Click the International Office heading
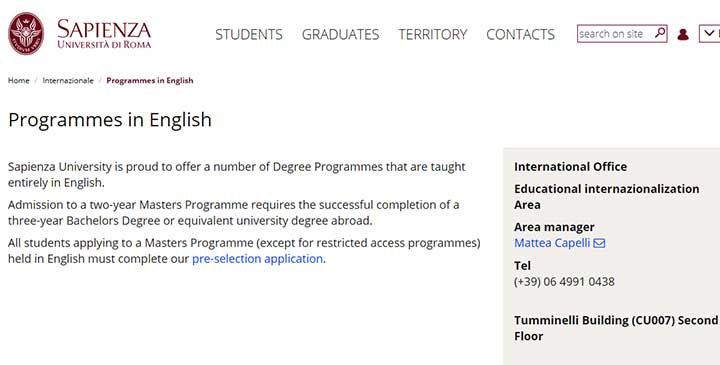 [x=570, y=167]
